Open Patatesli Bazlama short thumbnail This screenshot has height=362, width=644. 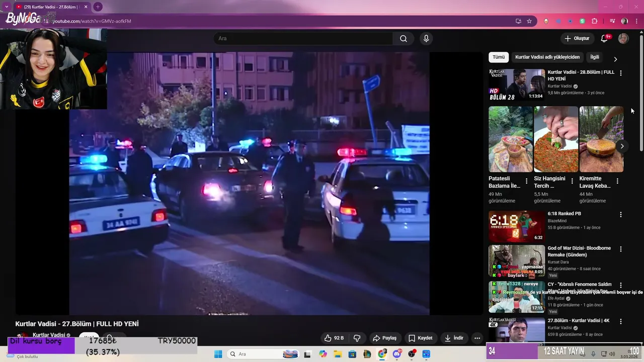click(510, 139)
